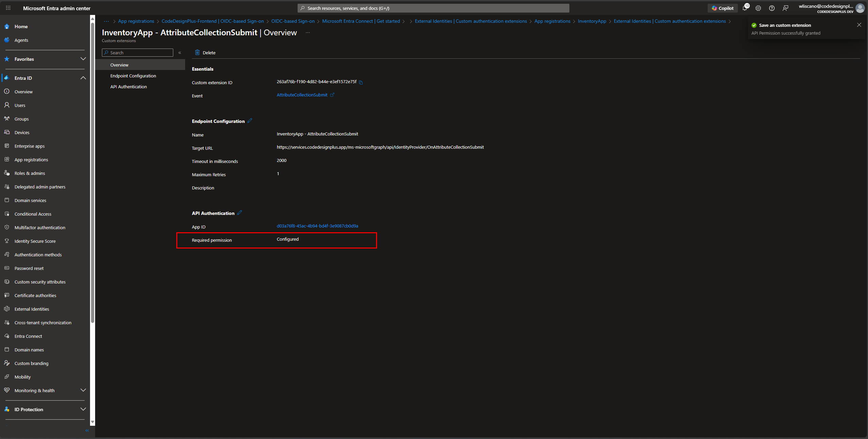Image resolution: width=868 pixels, height=439 pixels.
Task: Open the feedback icon in top bar
Action: point(785,8)
